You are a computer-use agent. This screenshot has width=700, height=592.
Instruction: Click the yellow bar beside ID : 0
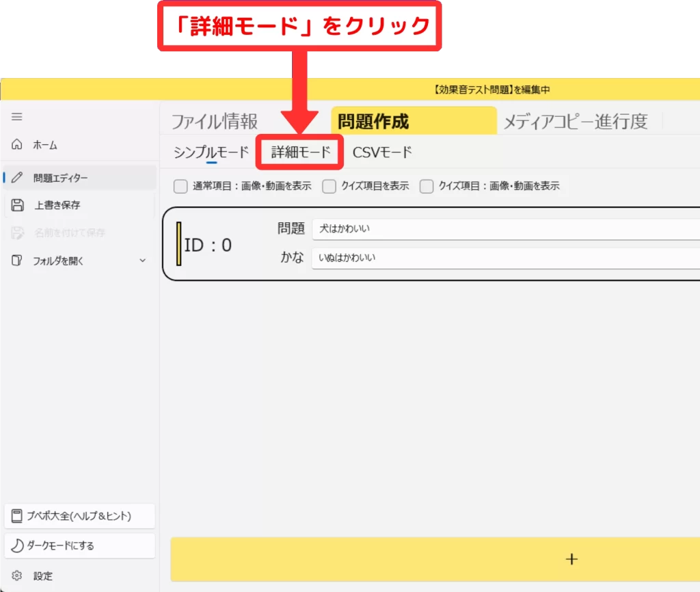point(178,243)
